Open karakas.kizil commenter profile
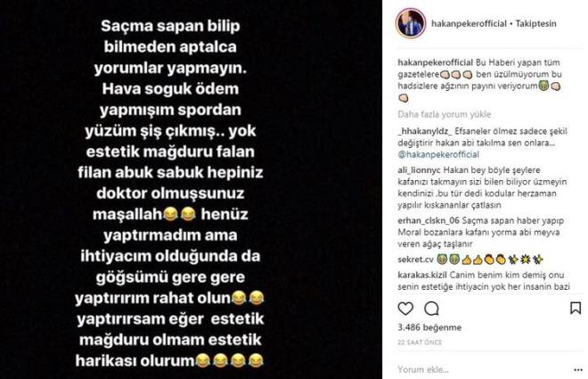This screenshot has height=379, width=588. point(422,275)
